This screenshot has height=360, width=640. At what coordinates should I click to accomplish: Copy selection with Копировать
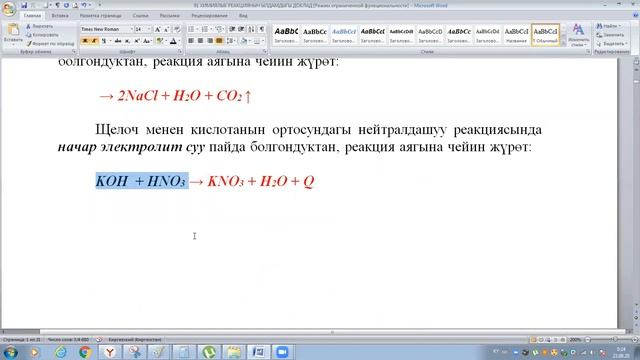42,35
